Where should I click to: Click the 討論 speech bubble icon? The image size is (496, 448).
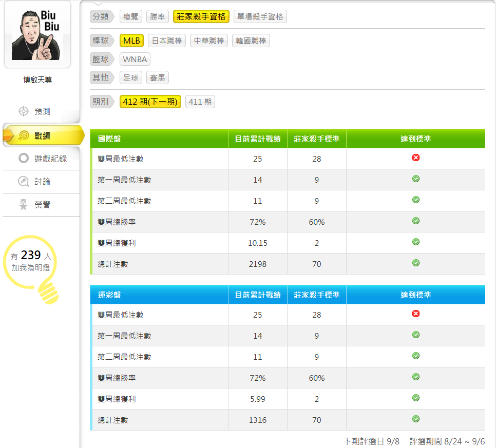coord(23,182)
